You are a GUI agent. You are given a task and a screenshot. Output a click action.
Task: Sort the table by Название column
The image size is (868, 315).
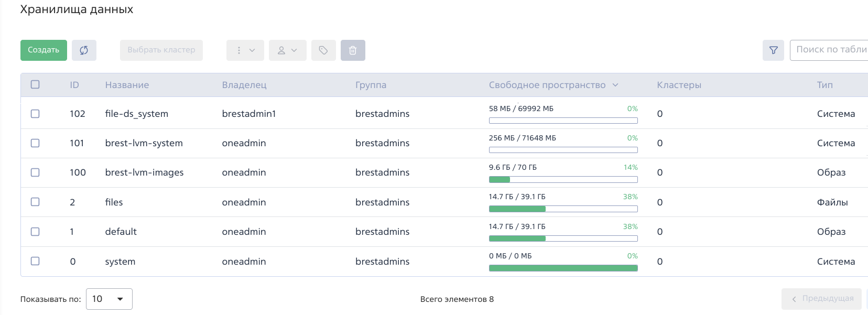(127, 85)
